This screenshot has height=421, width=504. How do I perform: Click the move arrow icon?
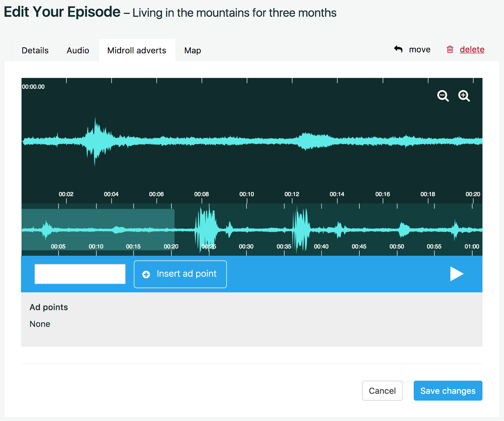pyautogui.click(x=398, y=49)
